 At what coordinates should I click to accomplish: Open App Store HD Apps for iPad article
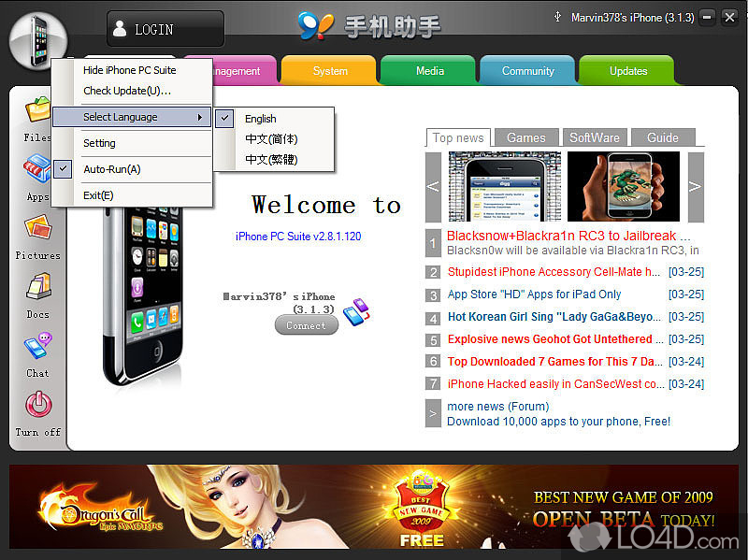[x=534, y=294]
